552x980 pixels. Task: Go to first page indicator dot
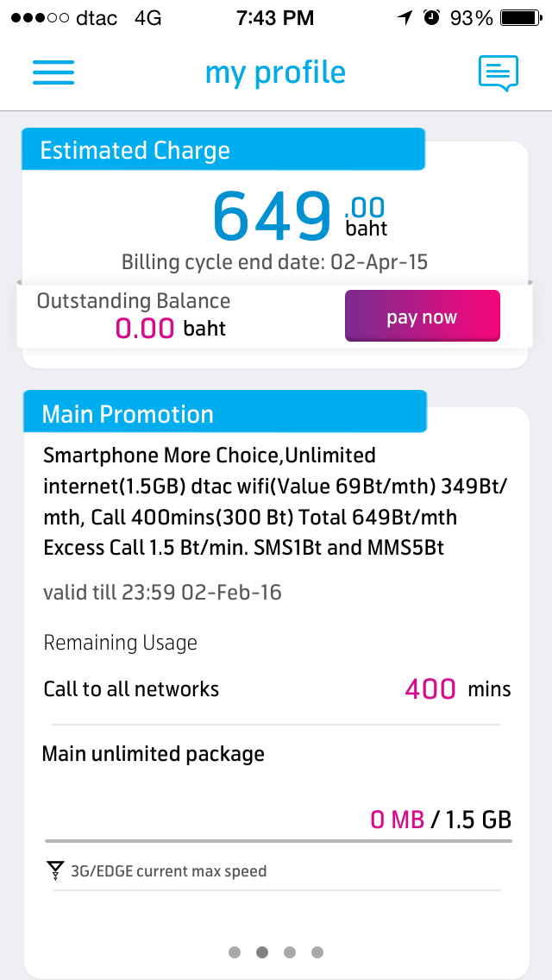click(235, 952)
